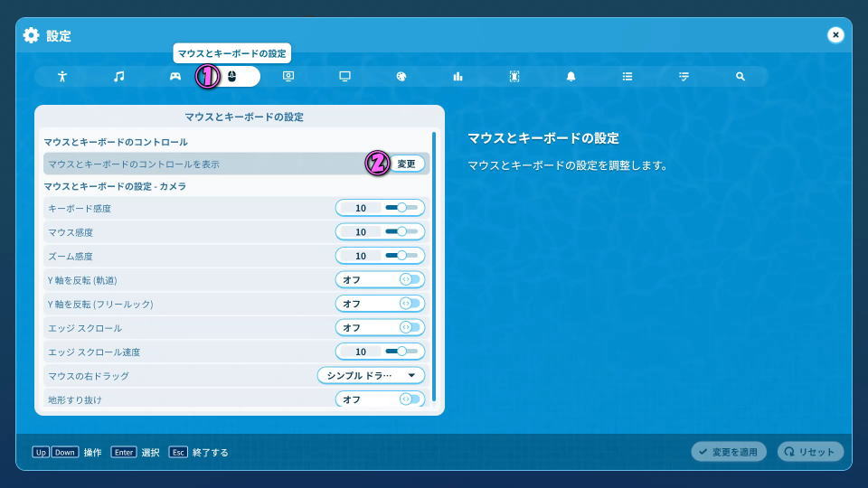Open the notifications bell settings icon
This screenshot has height=488, width=868.
click(571, 77)
